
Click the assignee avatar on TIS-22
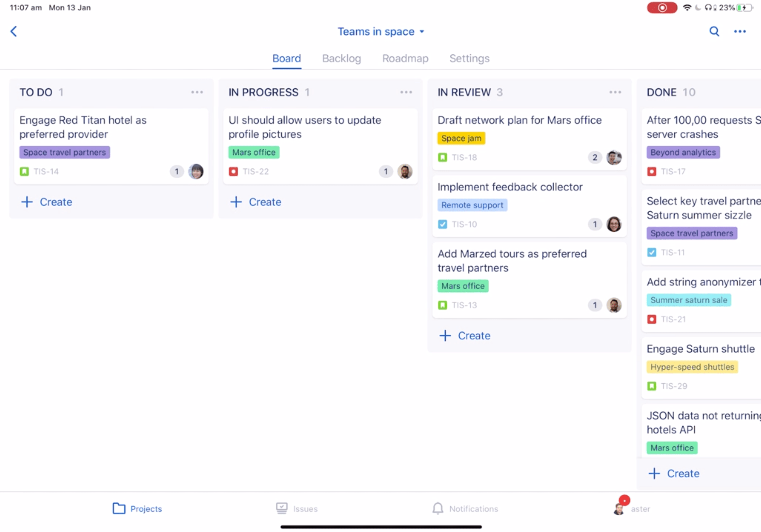405,171
